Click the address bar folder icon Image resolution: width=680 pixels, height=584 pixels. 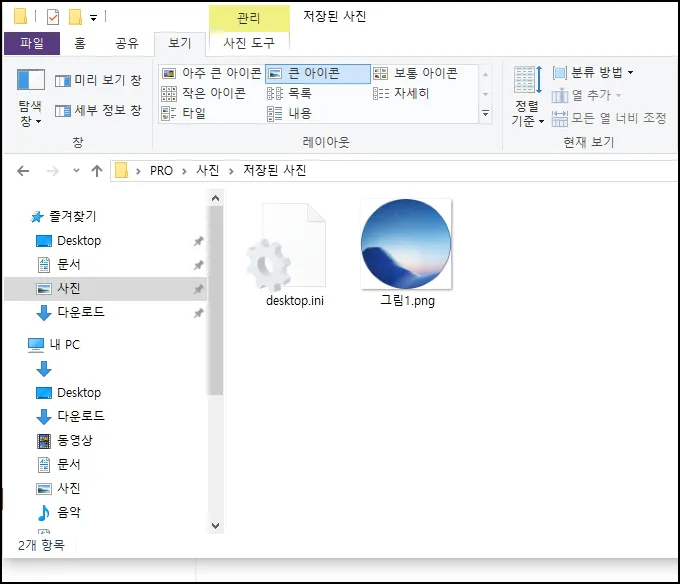point(121,170)
